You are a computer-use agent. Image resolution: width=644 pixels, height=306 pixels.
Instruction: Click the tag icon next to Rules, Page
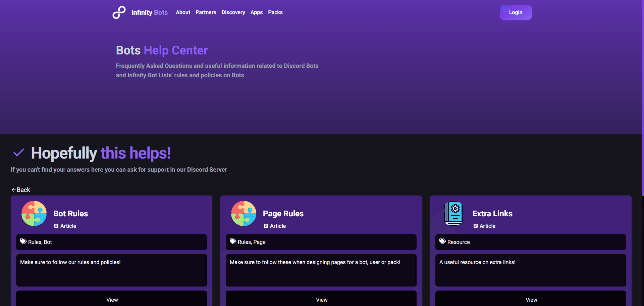point(233,242)
